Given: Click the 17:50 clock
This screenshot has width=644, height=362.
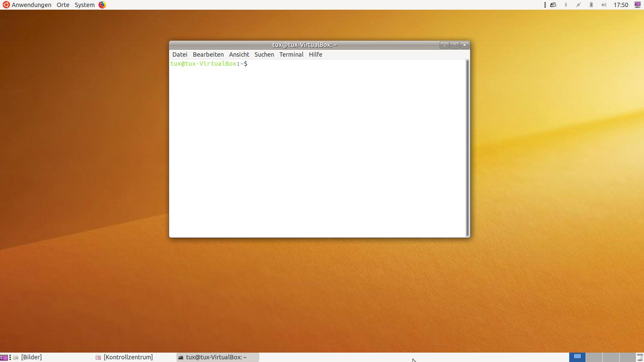Looking at the screenshot, I should click(621, 5).
